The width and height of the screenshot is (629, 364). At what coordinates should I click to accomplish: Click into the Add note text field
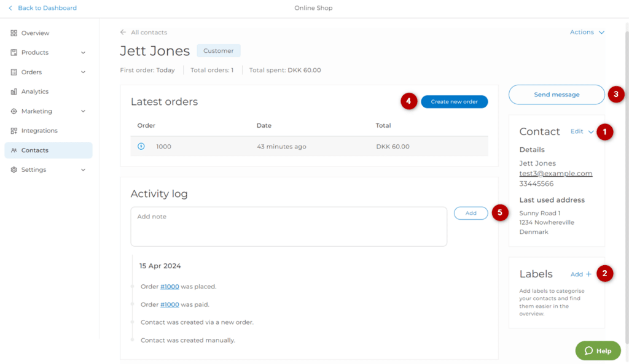pos(289,227)
